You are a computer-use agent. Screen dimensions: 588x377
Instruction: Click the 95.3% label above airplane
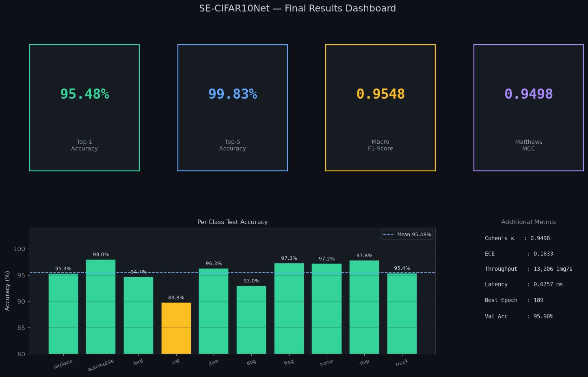[63, 269]
